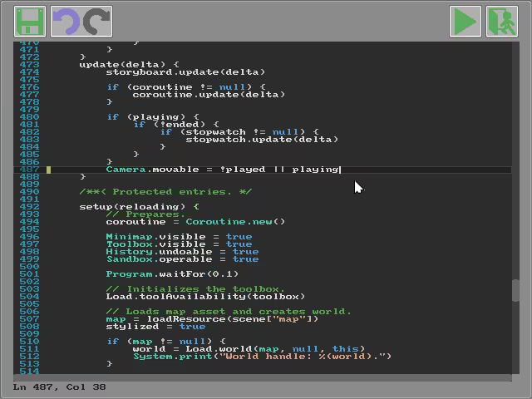The image size is (532, 399).
Task: Run the program with the green play button
Action: 465,22
